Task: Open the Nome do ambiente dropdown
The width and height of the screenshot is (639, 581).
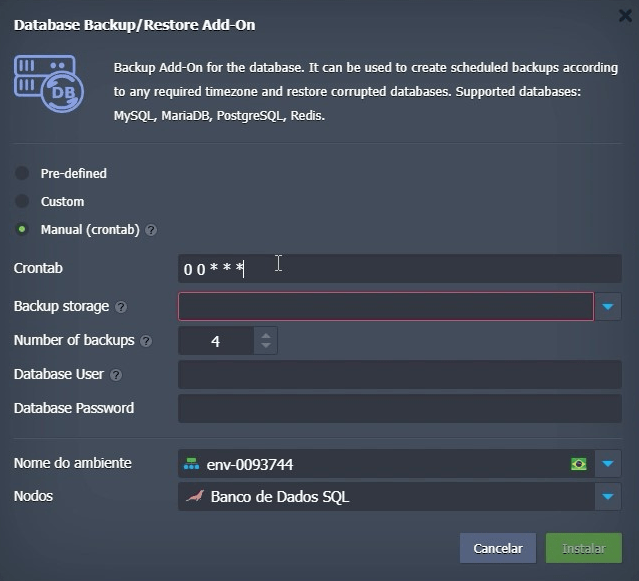Action: (608, 464)
